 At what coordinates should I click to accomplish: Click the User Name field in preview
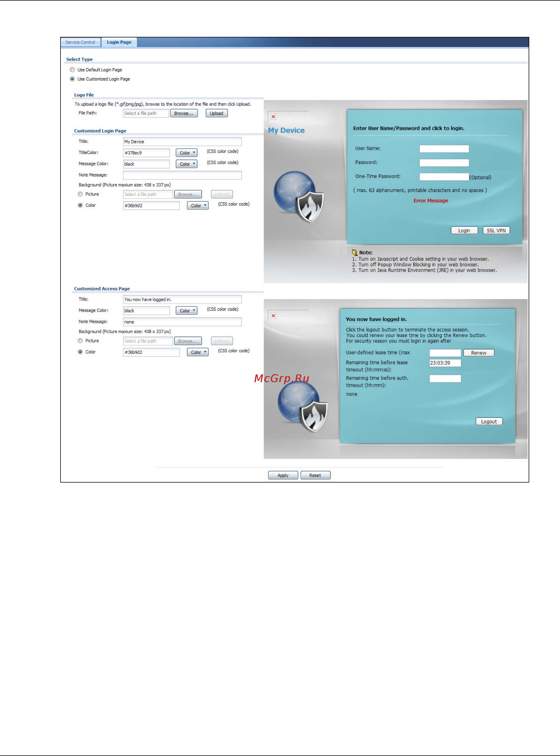tap(444, 149)
